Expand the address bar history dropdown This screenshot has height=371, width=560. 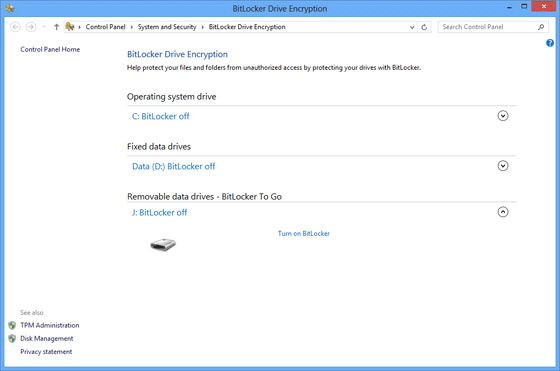point(412,27)
